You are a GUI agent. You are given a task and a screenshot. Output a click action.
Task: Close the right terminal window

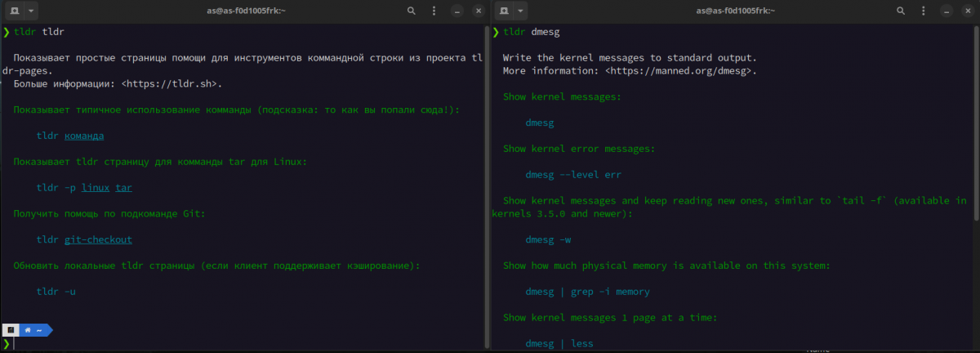click(x=969, y=11)
